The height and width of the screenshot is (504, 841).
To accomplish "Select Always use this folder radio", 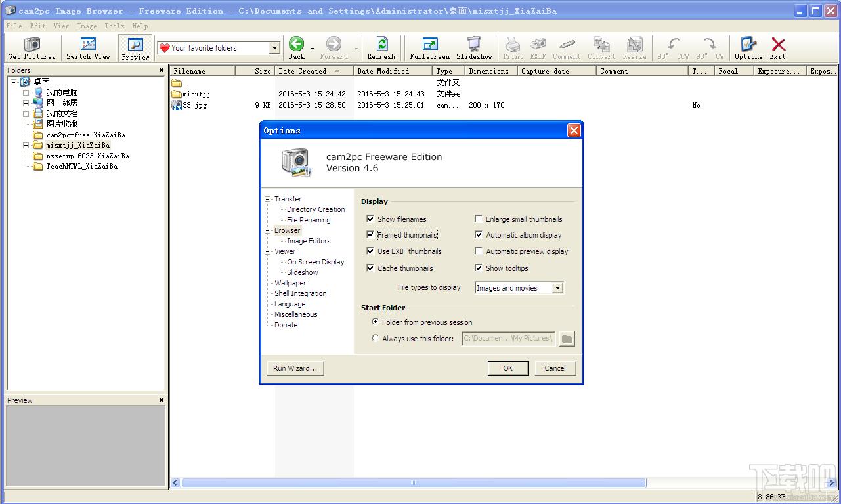I will tap(376, 339).
